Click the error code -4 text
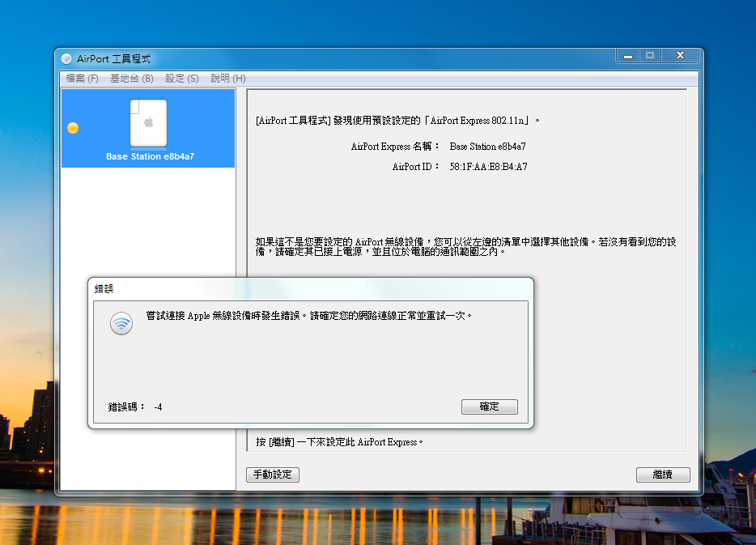The height and width of the screenshot is (545, 756). pyautogui.click(x=158, y=407)
